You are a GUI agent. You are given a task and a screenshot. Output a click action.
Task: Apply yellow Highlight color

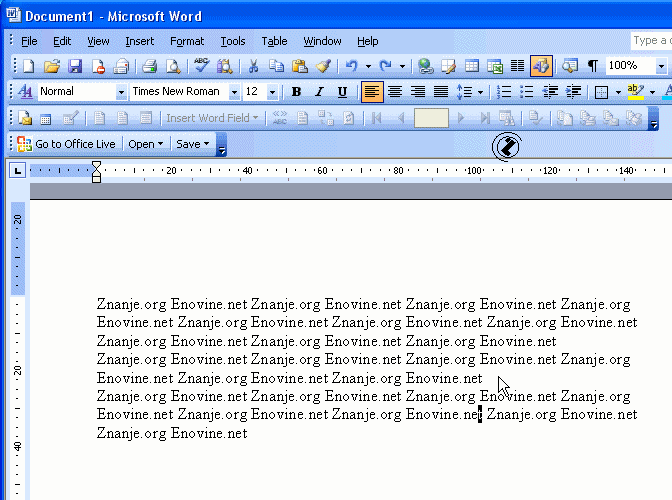tap(635, 92)
